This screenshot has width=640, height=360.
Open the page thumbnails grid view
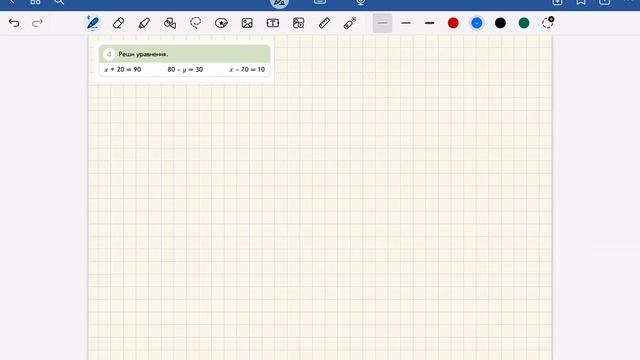click(35, 2)
